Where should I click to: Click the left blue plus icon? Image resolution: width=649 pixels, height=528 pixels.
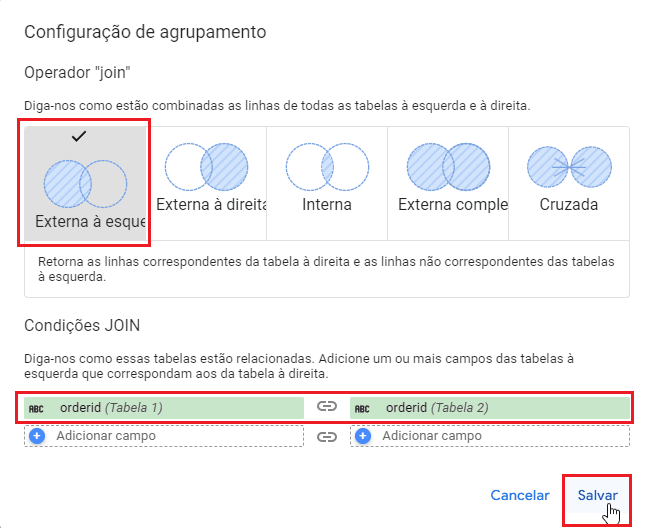[x=38, y=436]
